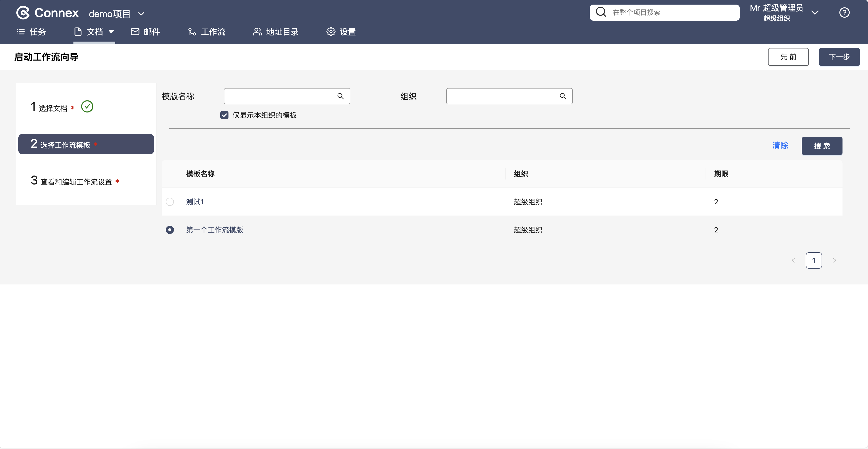Click the global search magnifier icon

(601, 12)
